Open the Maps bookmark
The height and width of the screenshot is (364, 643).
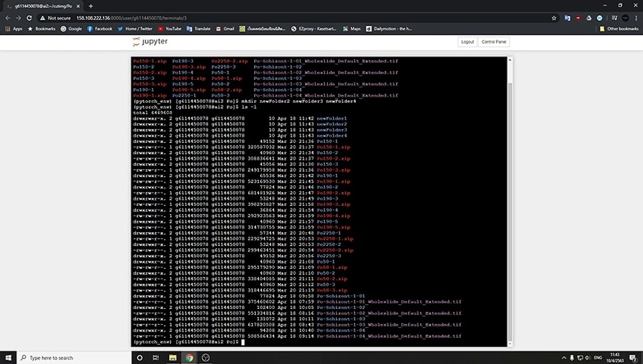352,29
